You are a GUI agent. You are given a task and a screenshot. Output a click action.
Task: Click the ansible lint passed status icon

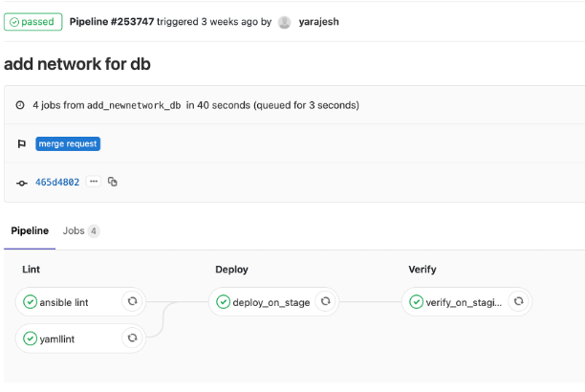[x=31, y=302]
